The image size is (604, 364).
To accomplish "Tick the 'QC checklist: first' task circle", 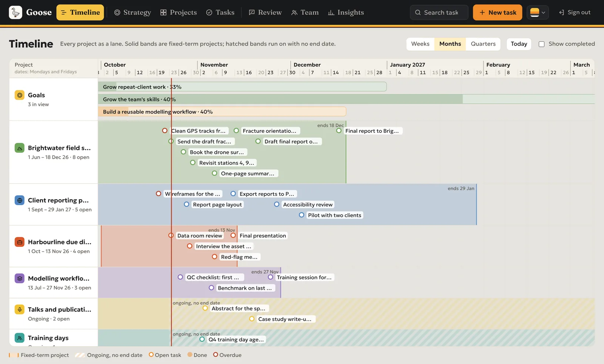I will click(180, 277).
